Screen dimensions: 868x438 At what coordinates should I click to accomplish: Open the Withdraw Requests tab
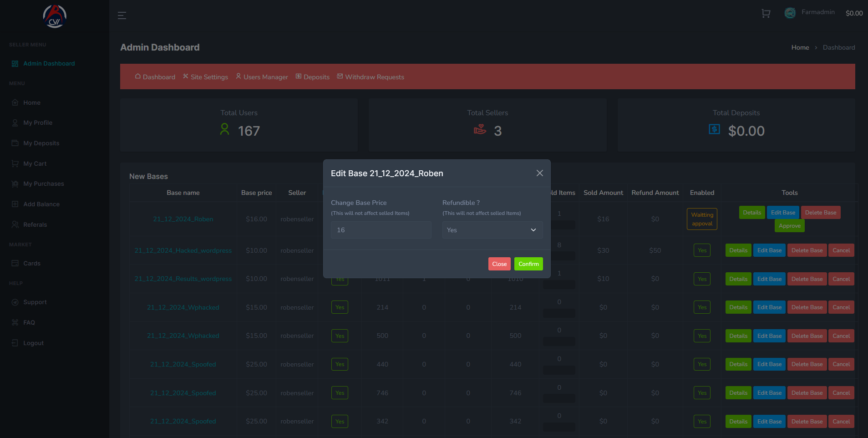[371, 77]
